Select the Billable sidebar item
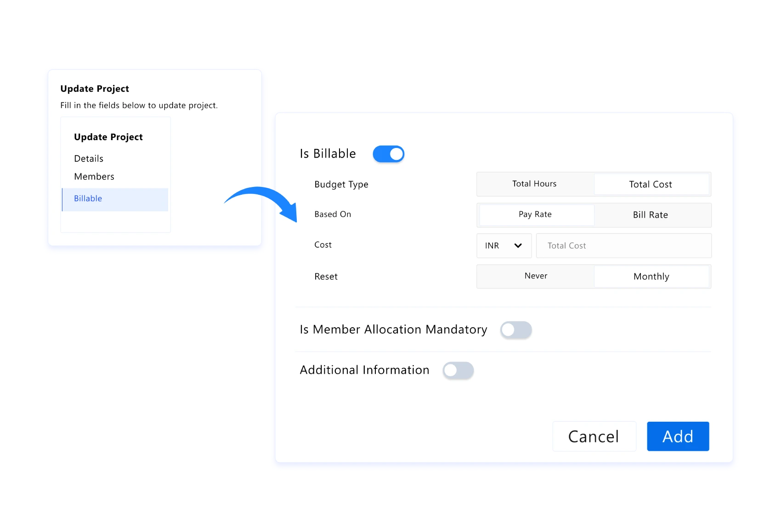The width and height of the screenshot is (781, 532). point(115,199)
